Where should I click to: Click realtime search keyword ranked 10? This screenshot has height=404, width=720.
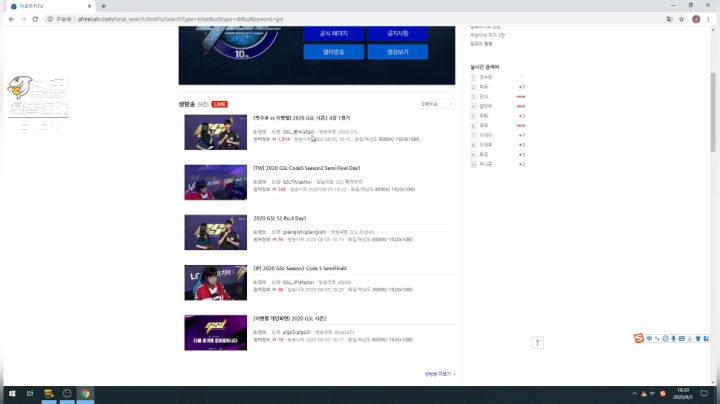[x=485, y=164]
